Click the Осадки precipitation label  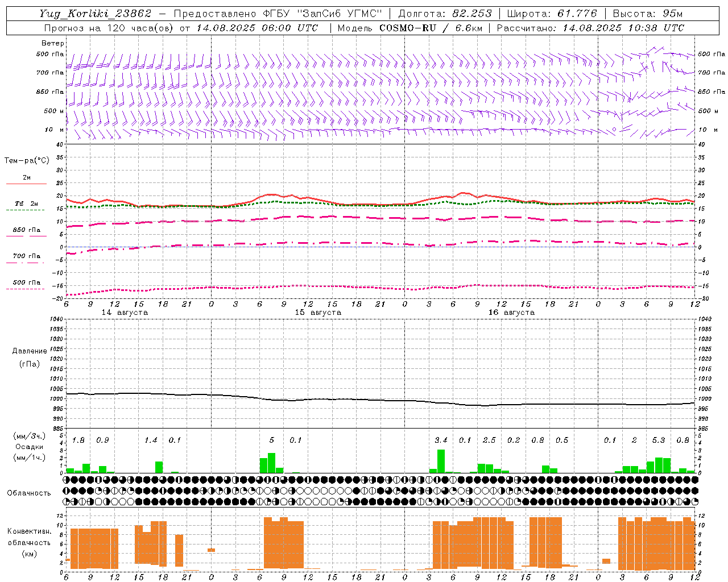click(x=29, y=447)
